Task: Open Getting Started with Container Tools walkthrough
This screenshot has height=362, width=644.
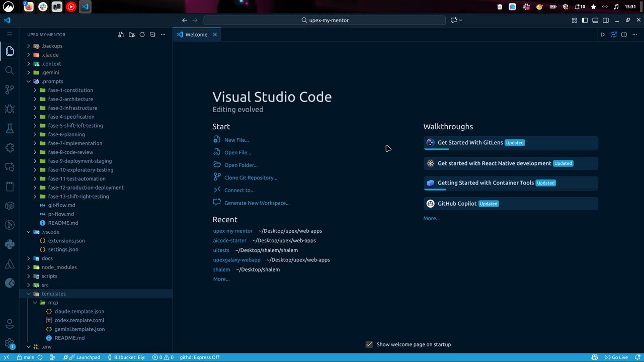Action: 511,183
